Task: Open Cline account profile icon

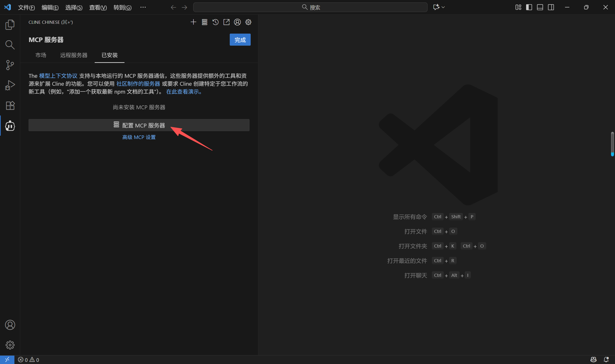Action: [x=237, y=22]
